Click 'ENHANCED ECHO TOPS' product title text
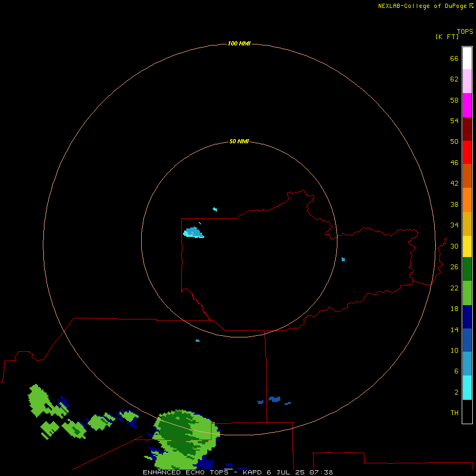This screenshot has width=476, height=476. click(186, 472)
